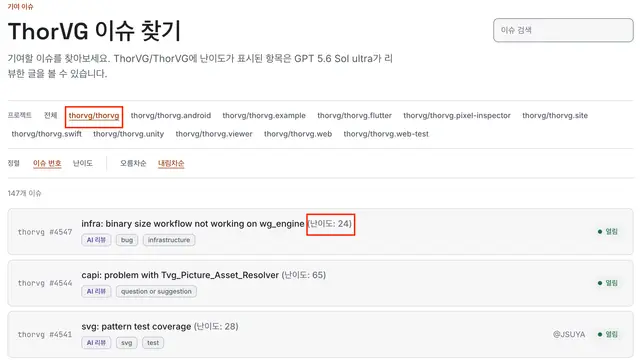Filter by thorvg/thorvg.viewer project

(x=214, y=134)
